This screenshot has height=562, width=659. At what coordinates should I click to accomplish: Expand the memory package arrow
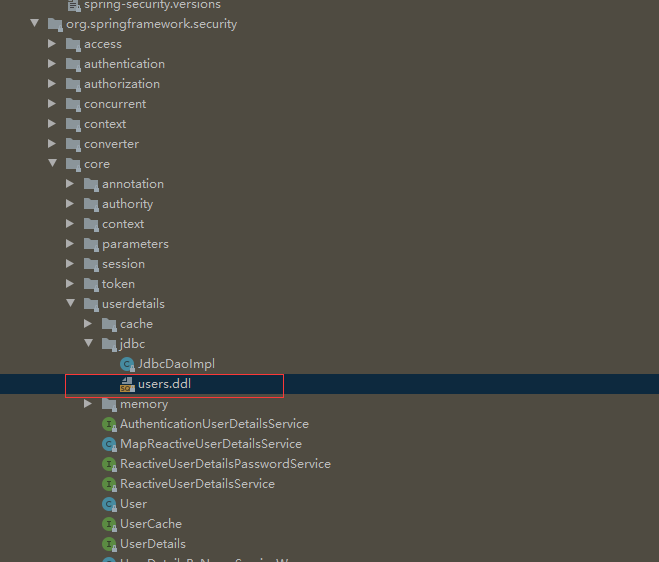coord(88,404)
